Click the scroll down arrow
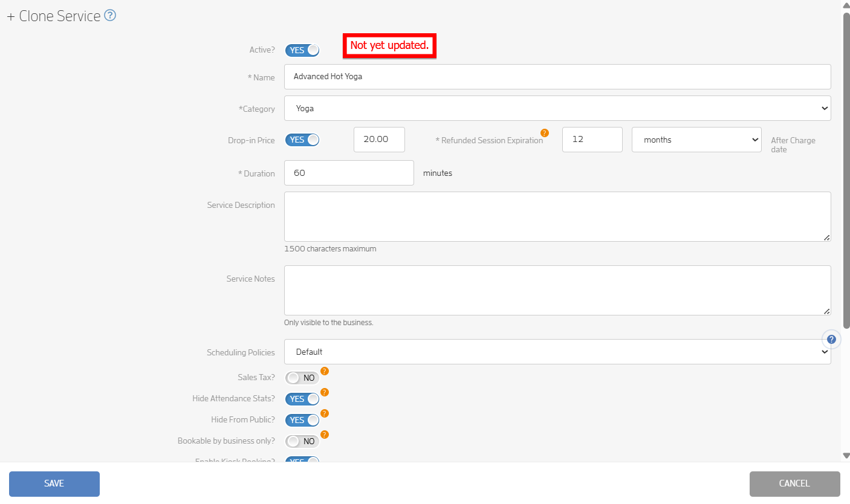The height and width of the screenshot is (504, 850). (846, 456)
